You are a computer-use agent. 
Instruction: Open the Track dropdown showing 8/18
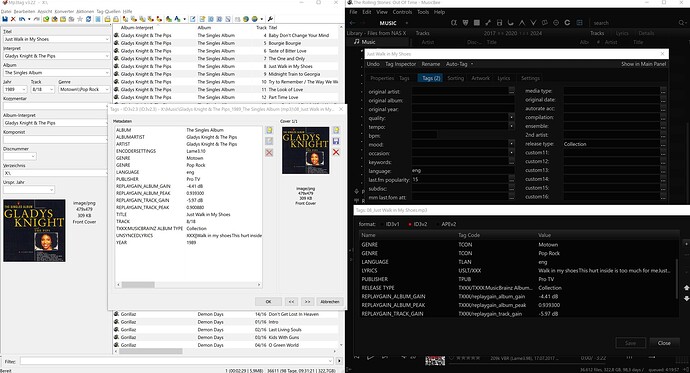51,89
